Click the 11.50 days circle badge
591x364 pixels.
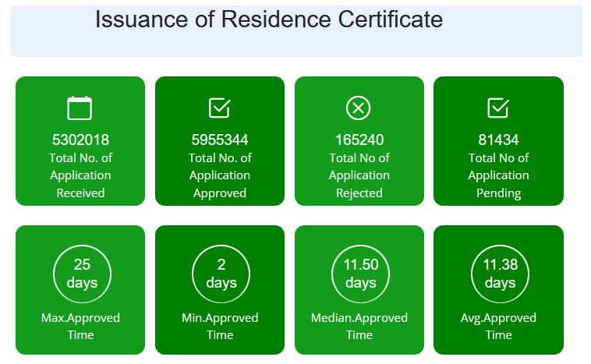click(360, 273)
